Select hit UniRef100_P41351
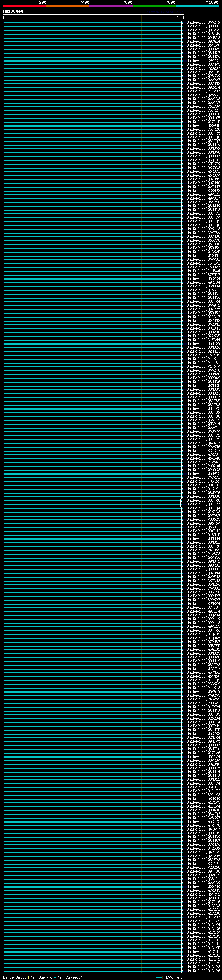 [203, 550]
